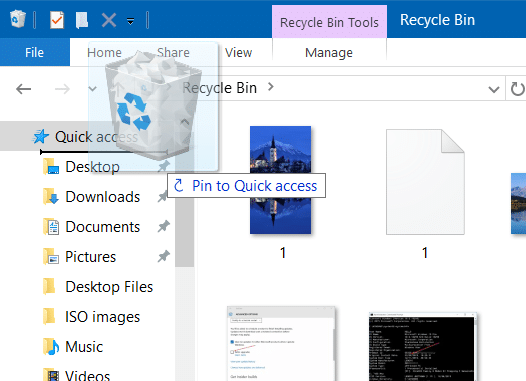
Task: Click the pin icon next to Downloads
Action: [x=163, y=197]
